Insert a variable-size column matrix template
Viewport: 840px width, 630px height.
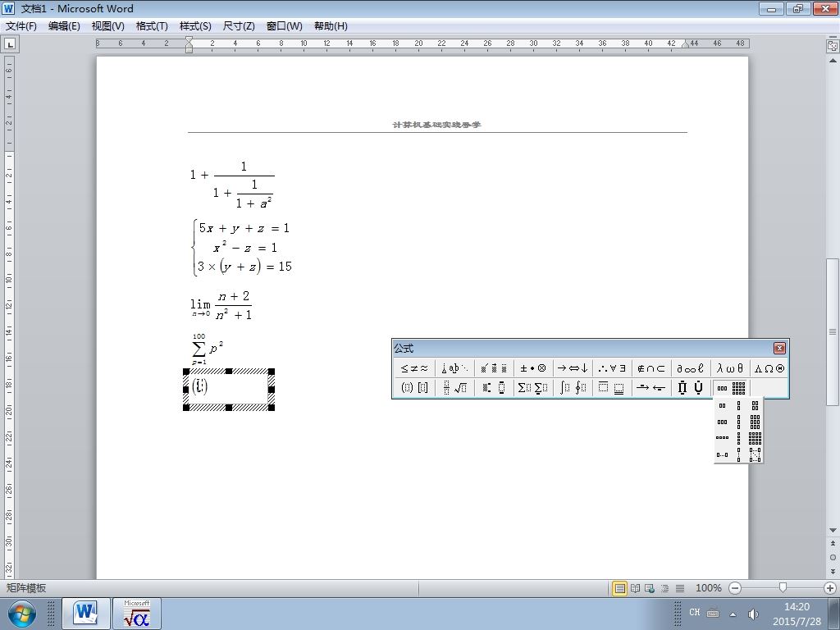coord(739,454)
